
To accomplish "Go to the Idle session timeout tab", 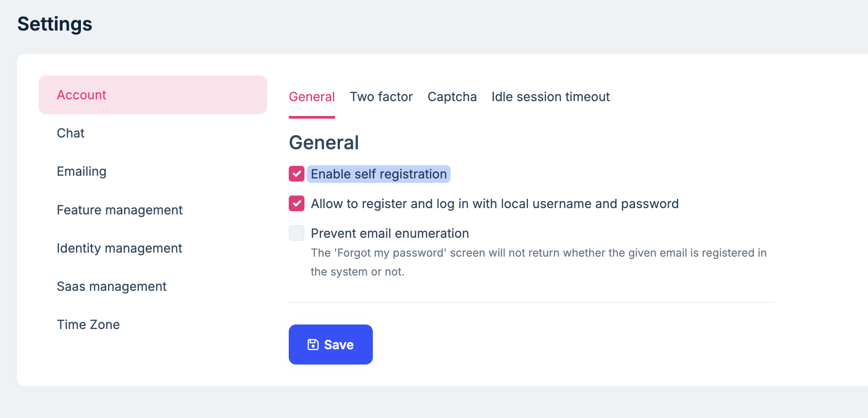I will [x=550, y=97].
